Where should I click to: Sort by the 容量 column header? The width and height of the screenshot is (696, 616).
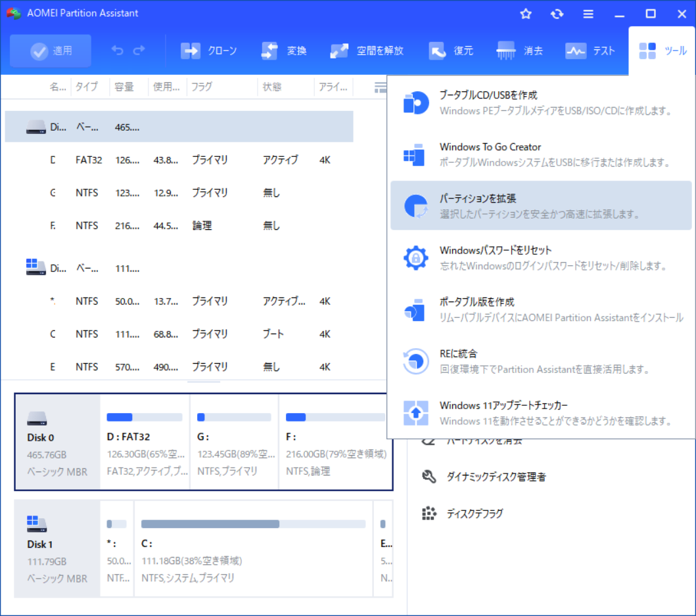click(x=124, y=87)
